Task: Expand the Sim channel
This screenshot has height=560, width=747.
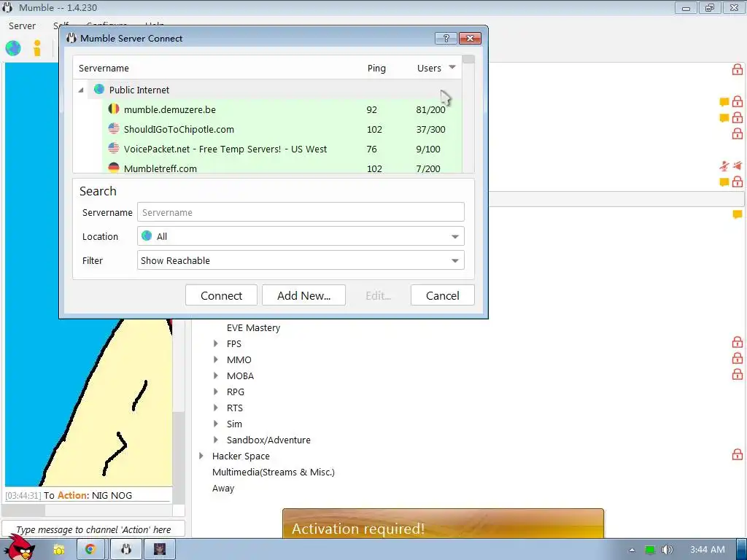Action: 216,424
